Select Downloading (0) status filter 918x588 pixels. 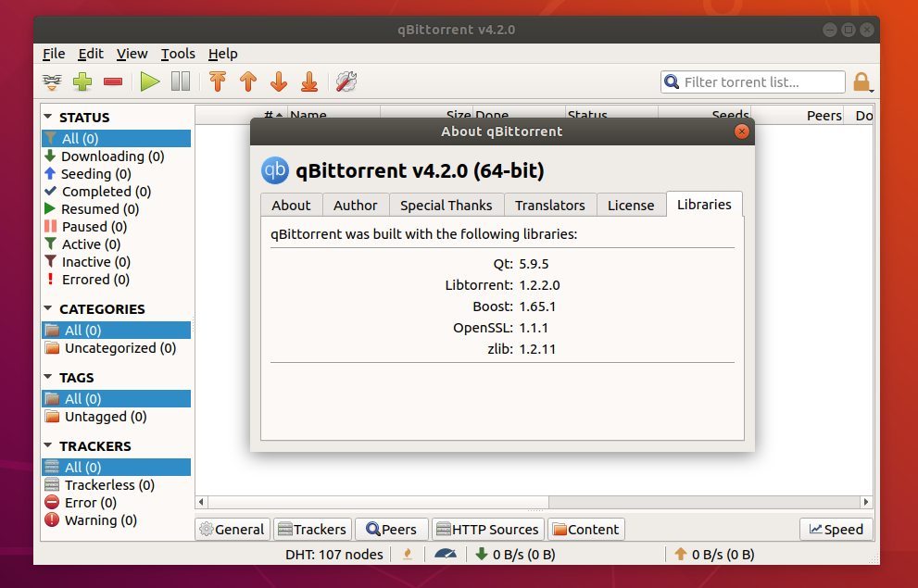(116, 156)
